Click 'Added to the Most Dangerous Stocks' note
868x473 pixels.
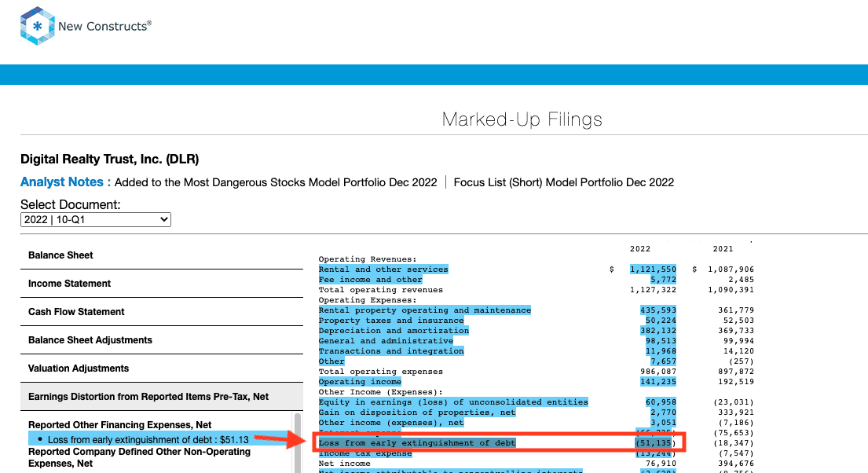pos(276,182)
